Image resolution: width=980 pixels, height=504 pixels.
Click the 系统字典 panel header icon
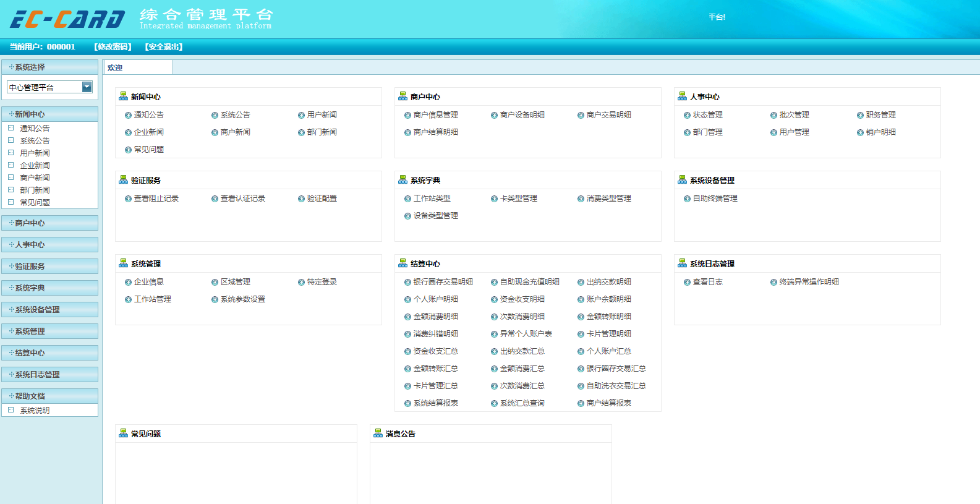point(403,180)
